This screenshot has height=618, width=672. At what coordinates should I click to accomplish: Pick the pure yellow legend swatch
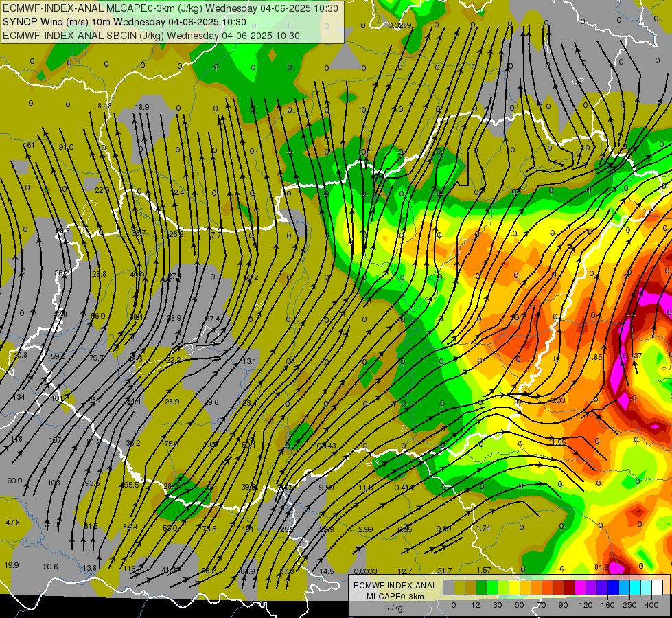coord(515,587)
